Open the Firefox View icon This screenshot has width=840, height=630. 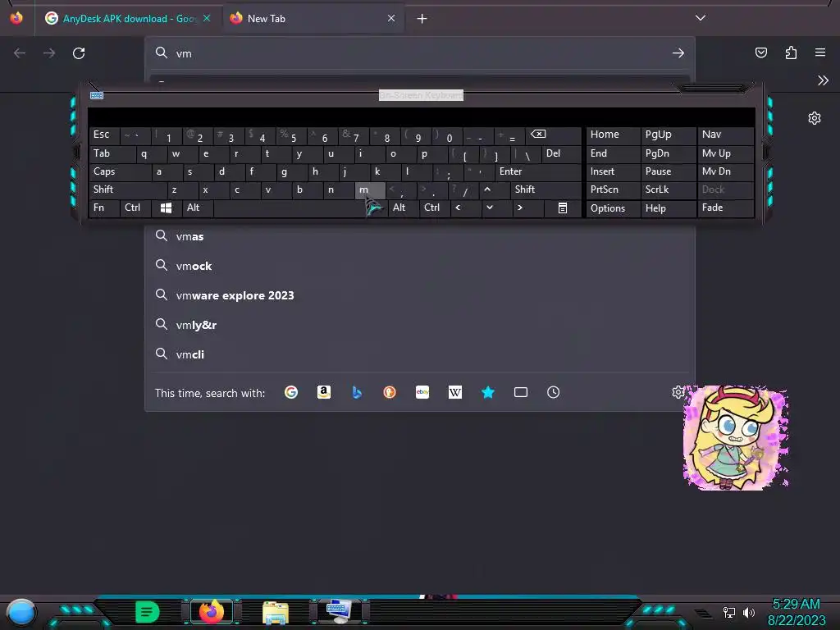point(16,18)
